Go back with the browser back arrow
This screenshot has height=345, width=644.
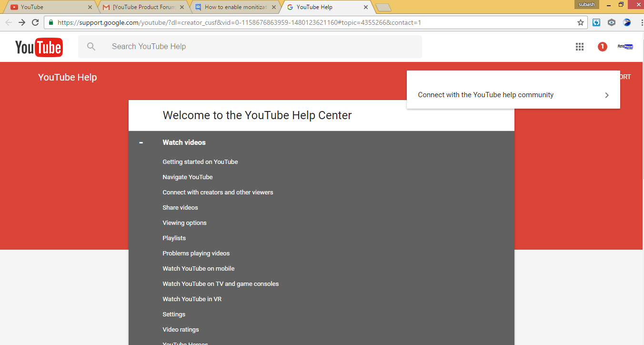point(9,22)
